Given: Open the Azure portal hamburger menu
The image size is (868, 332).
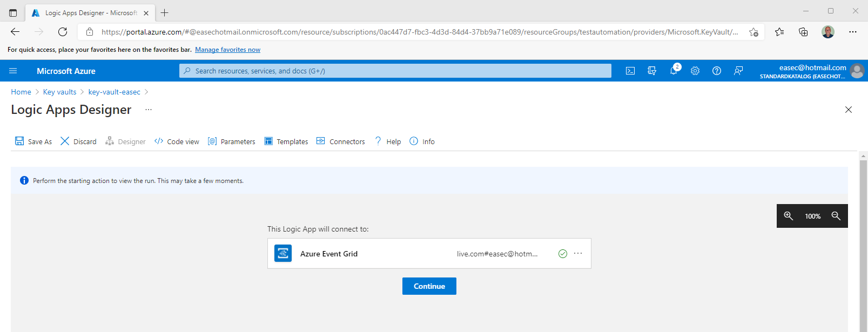Looking at the screenshot, I should click(x=13, y=71).
